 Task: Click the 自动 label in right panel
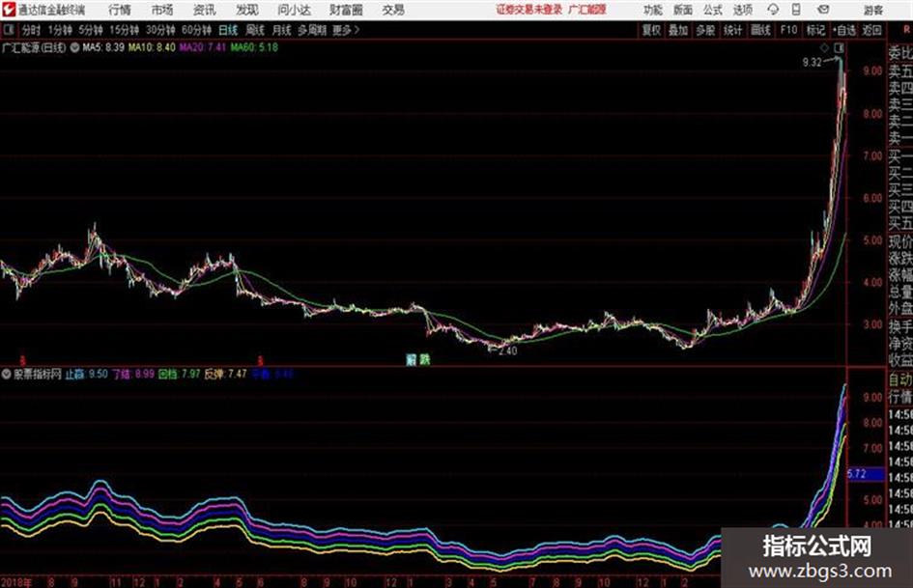(x=900, y=380)
